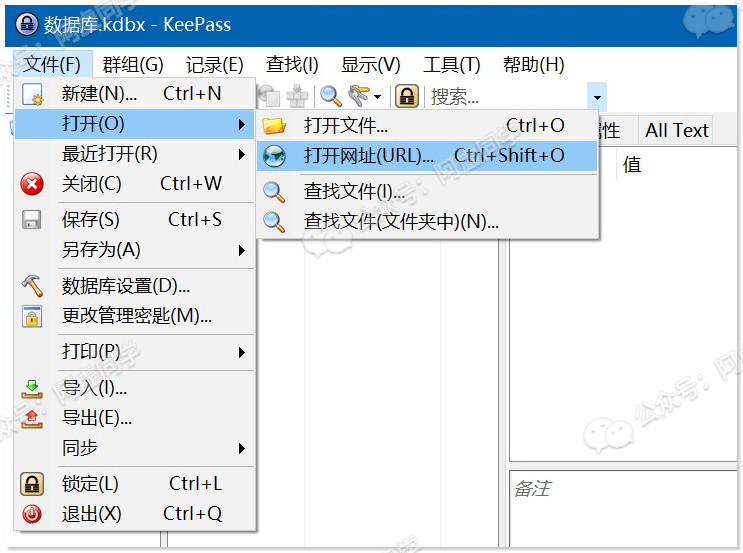Click the Database settings hammer icon
This screenshot has height=553, width=743.
click(x=32, y=286)
